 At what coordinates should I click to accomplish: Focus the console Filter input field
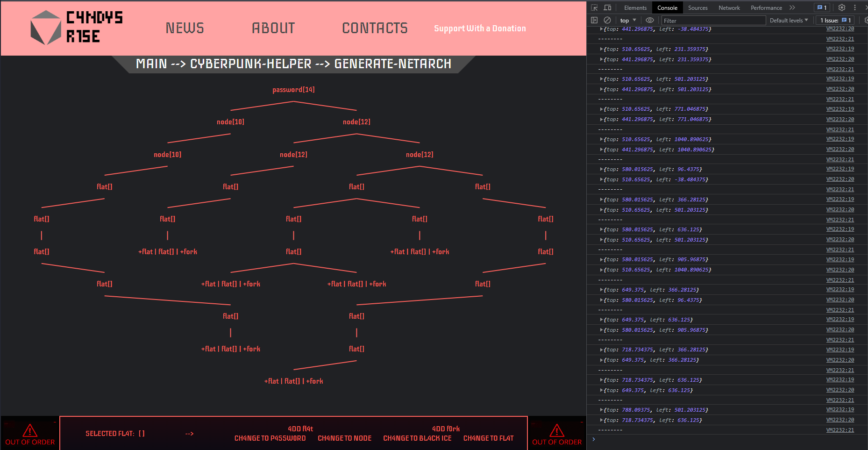tap(713, 21)
